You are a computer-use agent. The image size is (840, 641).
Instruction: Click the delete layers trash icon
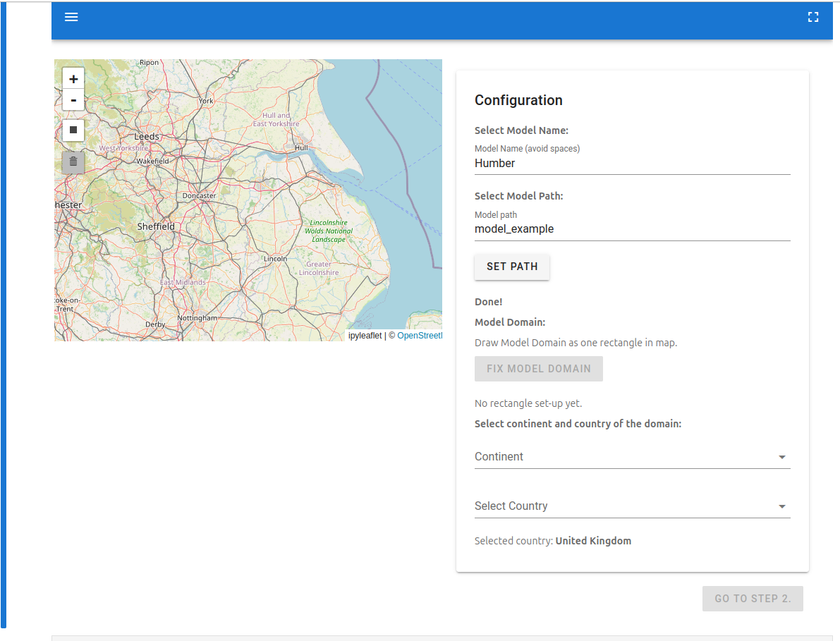click(x=73, y=161)
